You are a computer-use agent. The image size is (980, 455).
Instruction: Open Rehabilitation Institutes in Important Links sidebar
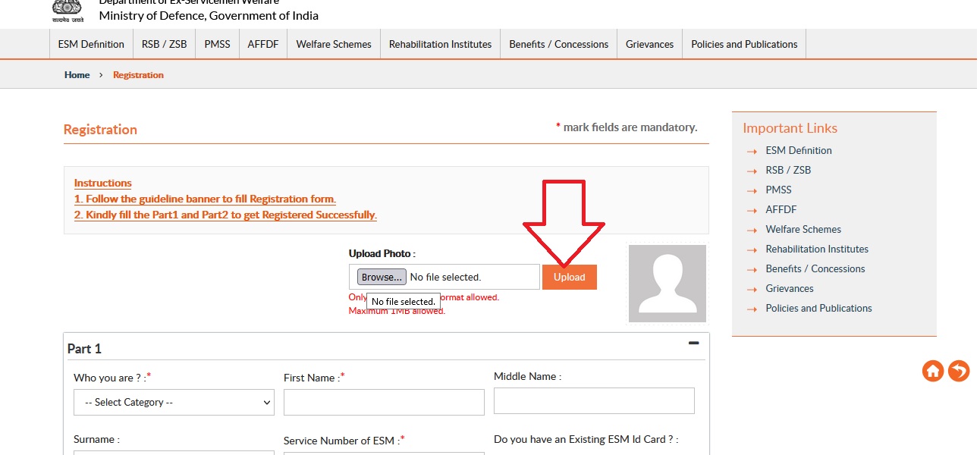817,249
